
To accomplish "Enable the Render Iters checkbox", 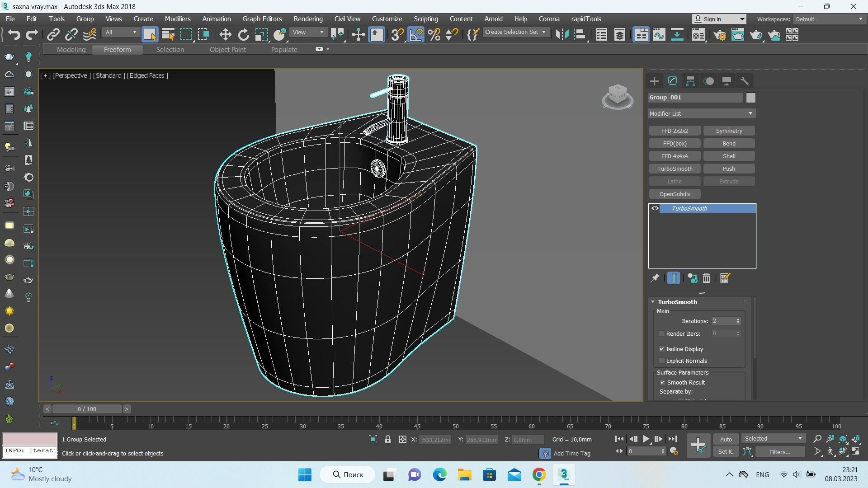I will tap(662, 333).
